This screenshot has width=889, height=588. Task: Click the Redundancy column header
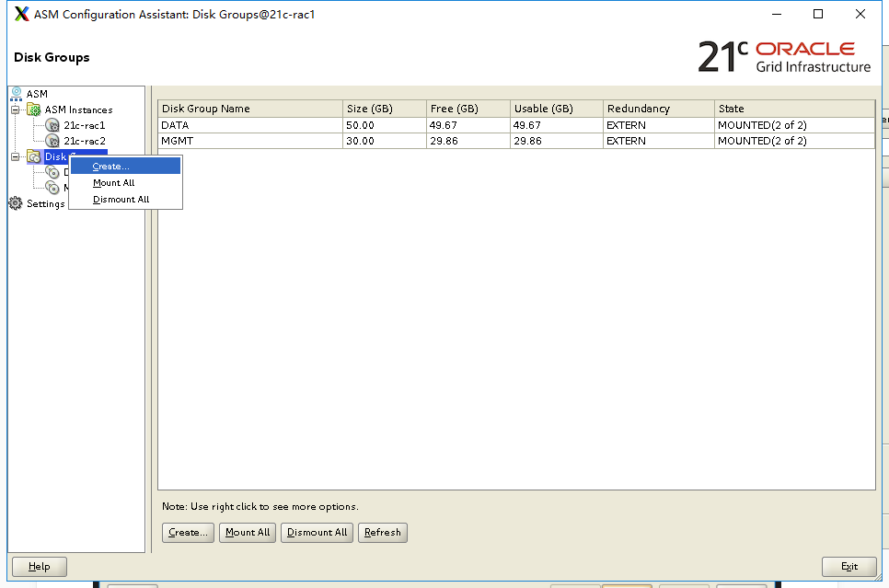(x=659, y=109)
